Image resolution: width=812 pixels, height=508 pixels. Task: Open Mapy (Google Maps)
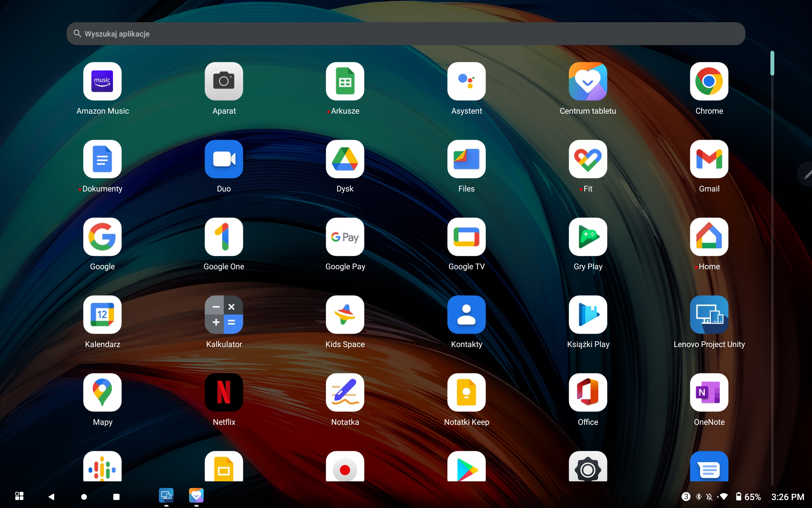pos(102,392)
